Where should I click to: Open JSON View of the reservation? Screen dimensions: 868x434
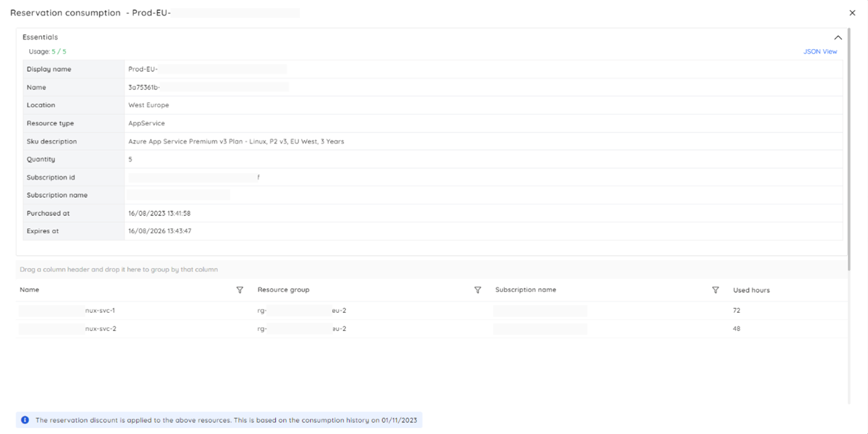coord(821,51)
